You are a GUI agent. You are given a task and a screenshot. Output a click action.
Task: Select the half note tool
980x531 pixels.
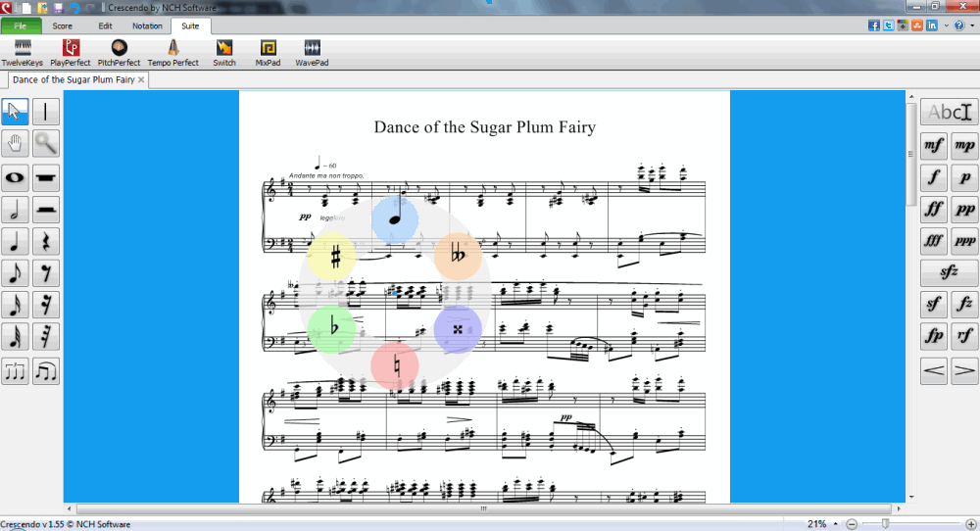coord(15,210)
